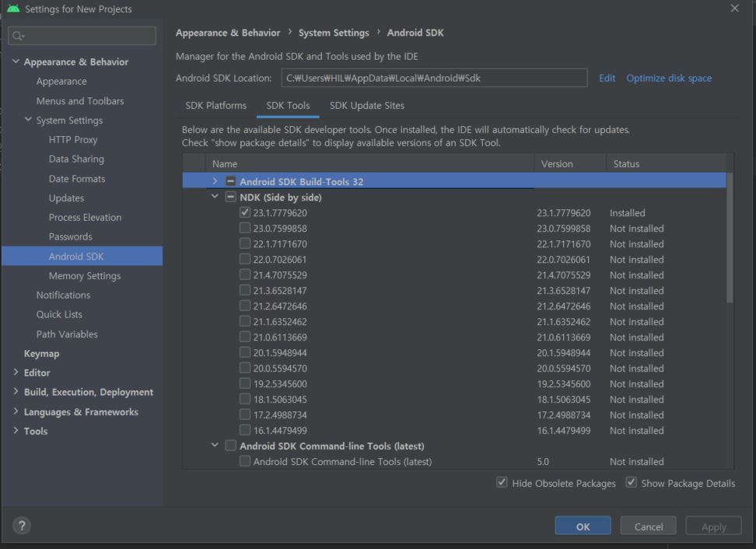756x549 pixels.
Task: Click System Settings in breadcrumb
Action: (334, 33)
